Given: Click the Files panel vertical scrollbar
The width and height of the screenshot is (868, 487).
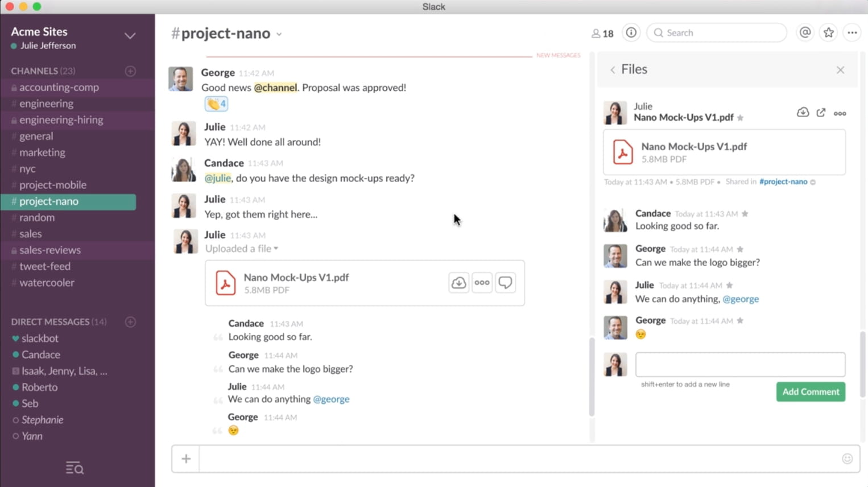Looking at the screenshot, I should tap(863, 364).
